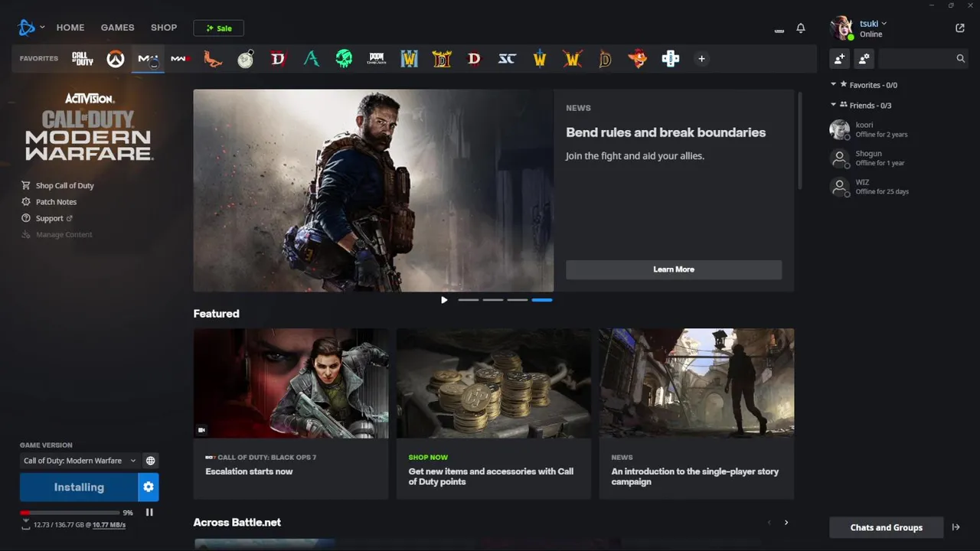Click the 10.77 MB/s download speed link
Screen dimensions: 980x551
tap(109, 525)
